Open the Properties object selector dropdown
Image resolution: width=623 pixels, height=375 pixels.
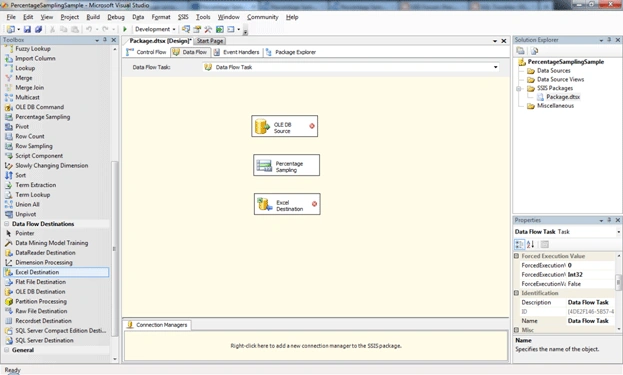[619, 232]
